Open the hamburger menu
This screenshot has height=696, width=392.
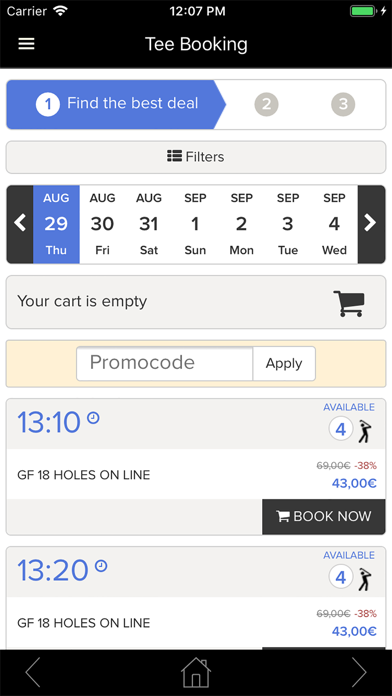(x=26, y=44)
